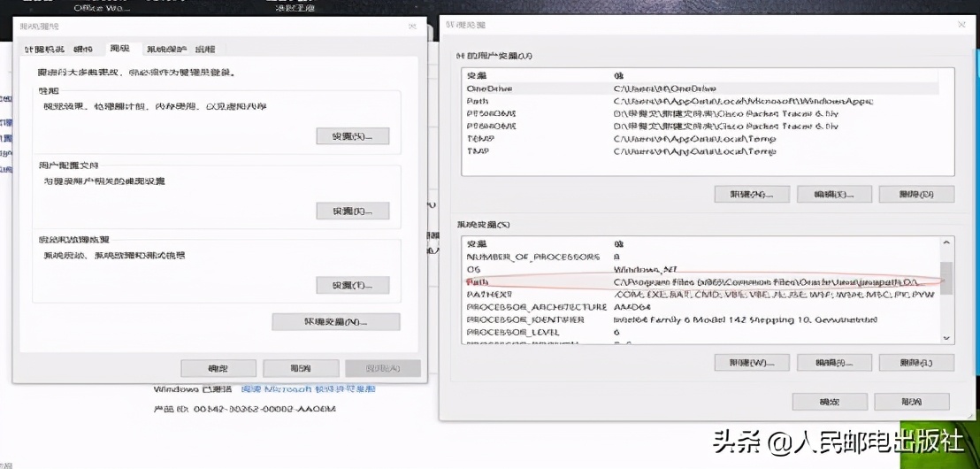Select the PROCESSOR_LEVEL system variable
Image resolution: width=980 pixels, height=469 pixels.
pyautogui.click(x=700, y=332)
